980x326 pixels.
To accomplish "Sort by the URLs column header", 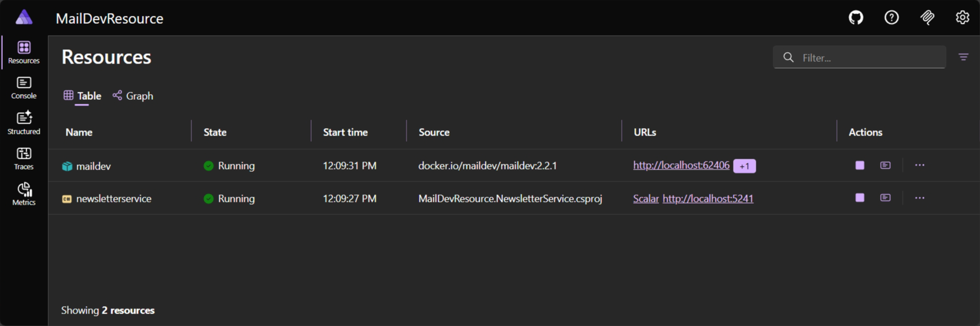I will [645, 132].
